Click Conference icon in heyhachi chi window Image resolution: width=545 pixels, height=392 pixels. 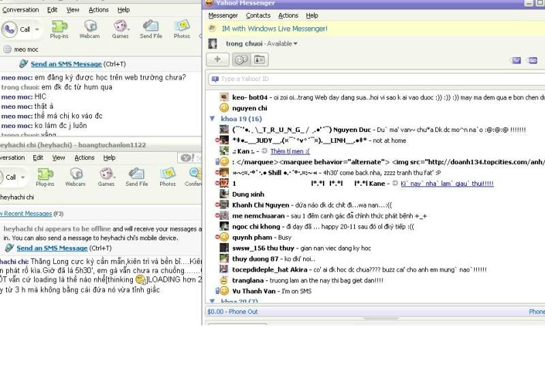coord(193,177)
